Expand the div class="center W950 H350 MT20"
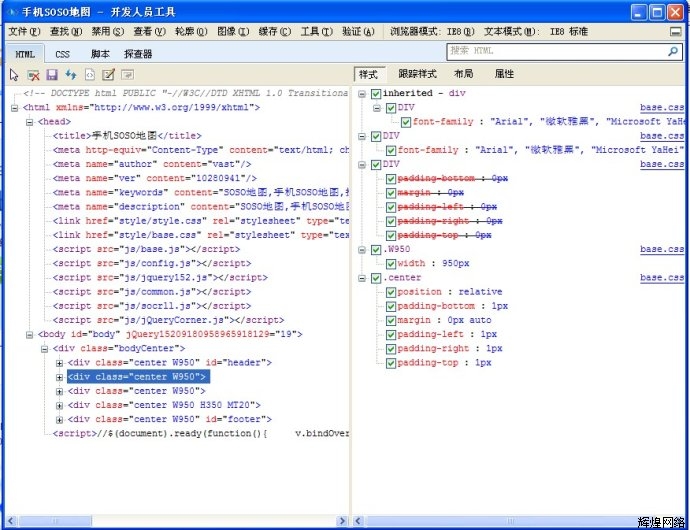690x530 pixels. click(x=59, y=405)
